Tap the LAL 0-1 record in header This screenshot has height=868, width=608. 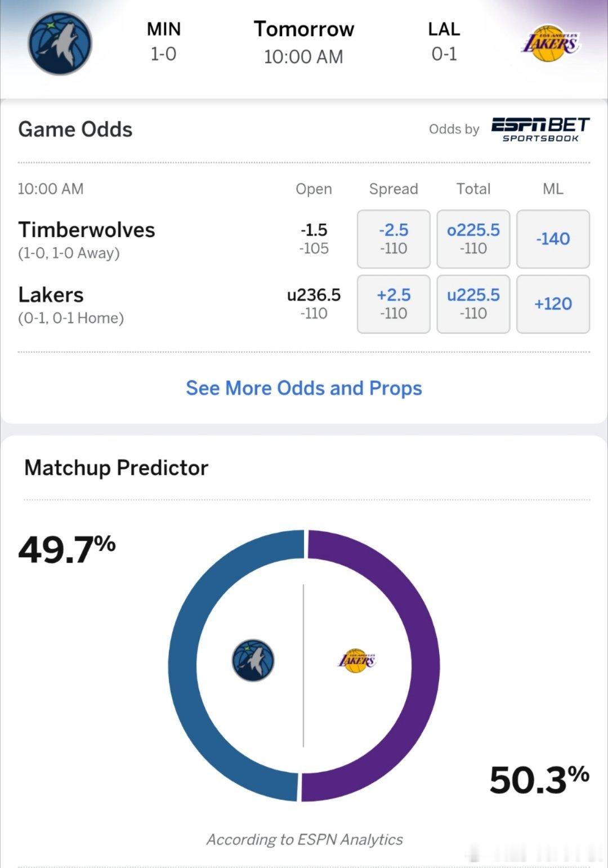(444, 42)
